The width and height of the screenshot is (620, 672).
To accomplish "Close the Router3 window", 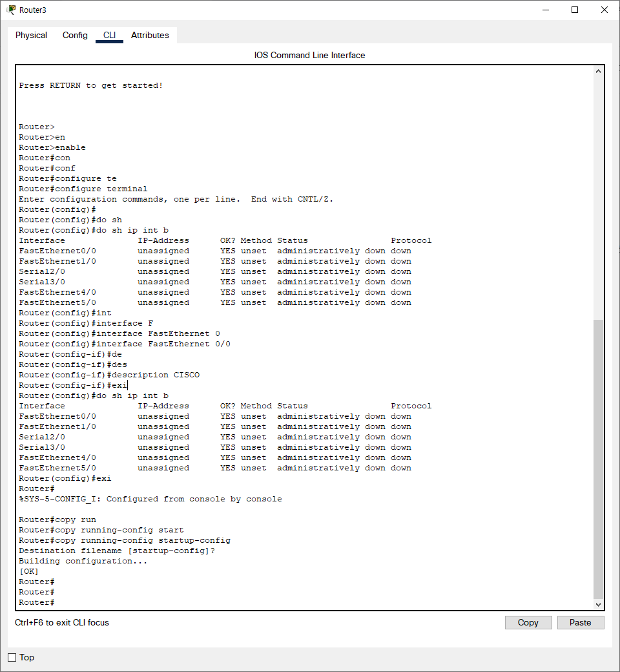I will point(604,10).
